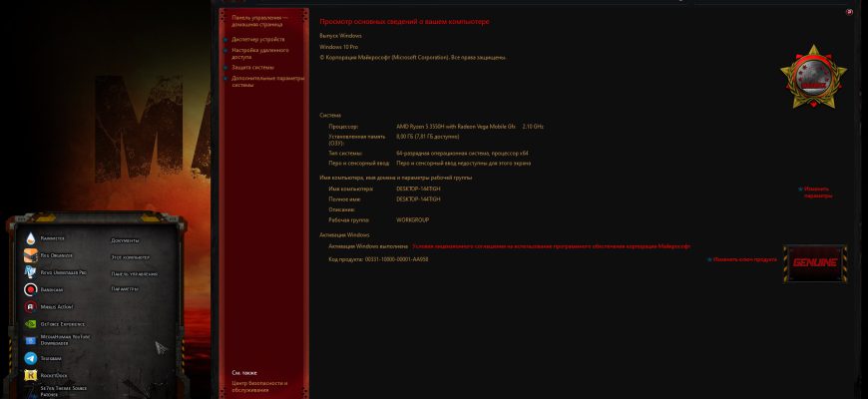Open Rainmeter from the start menu
Image resolution: width=868 pixels, height=399 pixels.
click(31, 238)
